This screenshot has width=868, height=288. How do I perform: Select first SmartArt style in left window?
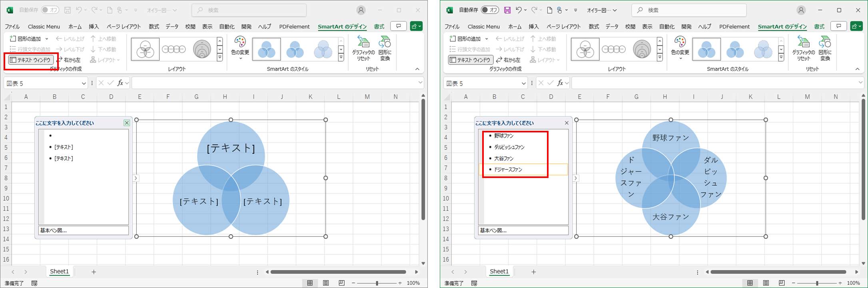[267, 49]
